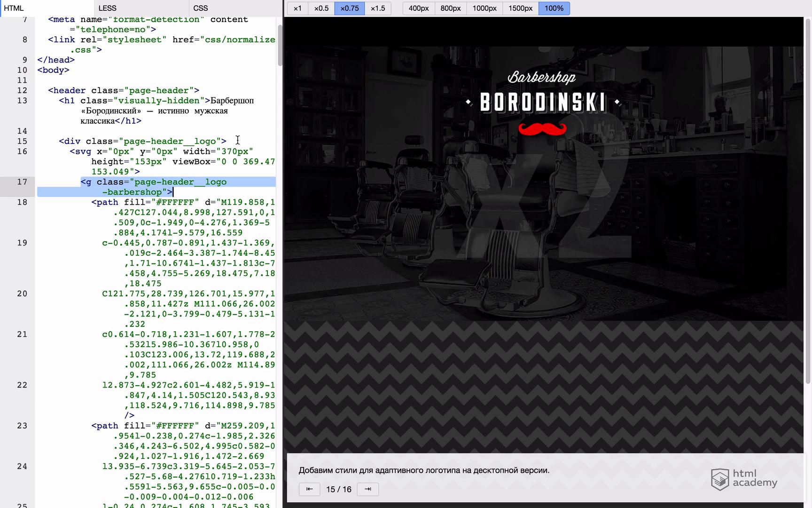812x508 pixels.
Task: Click the red mustache icon in preview
Action: (x=542, y=129)
